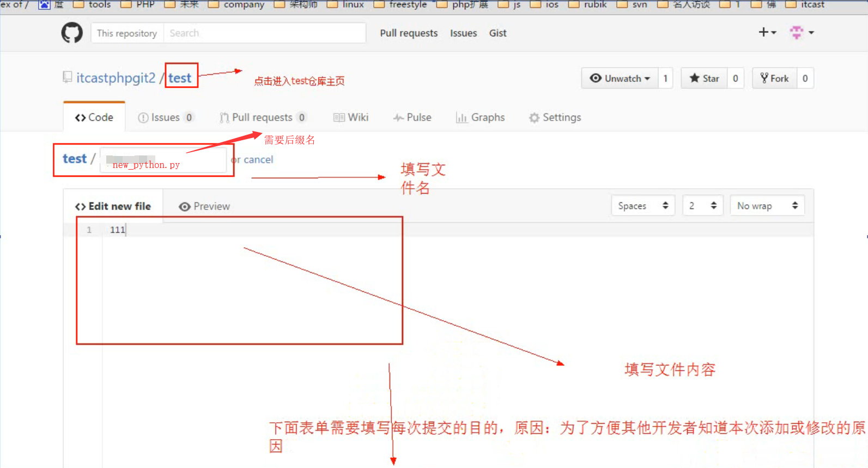Click the Issues tab exclamation icon
868x468 pixels.
pos(143,118)
